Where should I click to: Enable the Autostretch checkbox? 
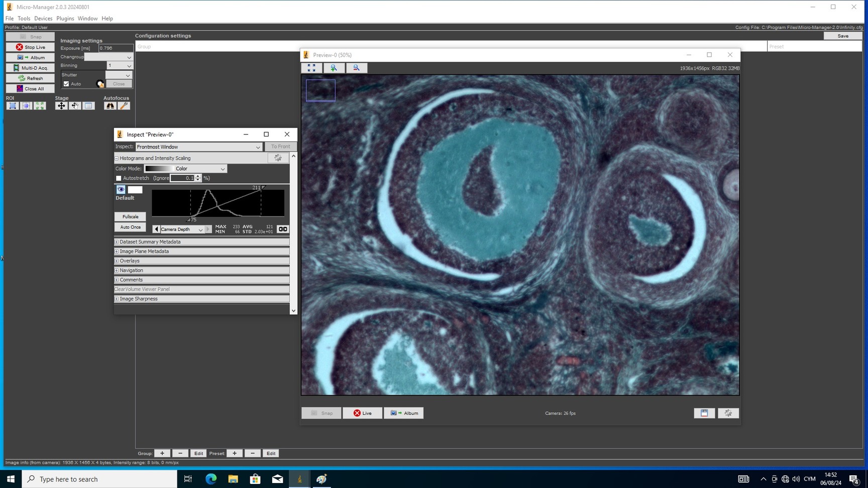pos(119,178)
